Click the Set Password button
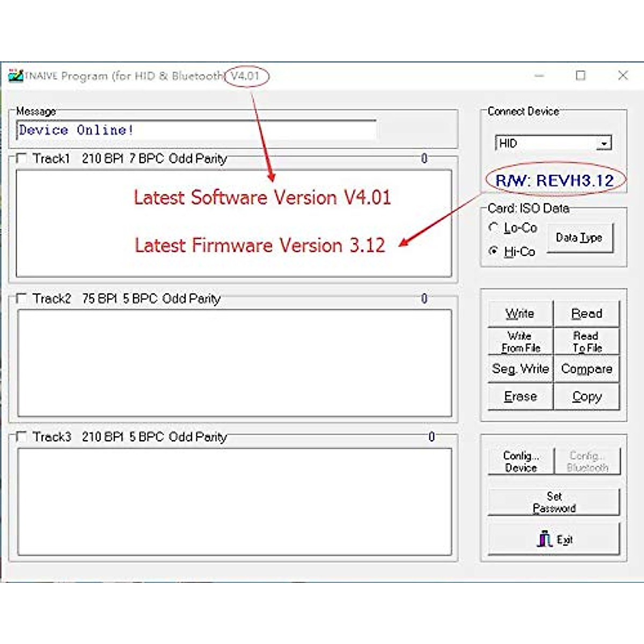644x644 pixels. pyautogui.click(x=553, y=502)
